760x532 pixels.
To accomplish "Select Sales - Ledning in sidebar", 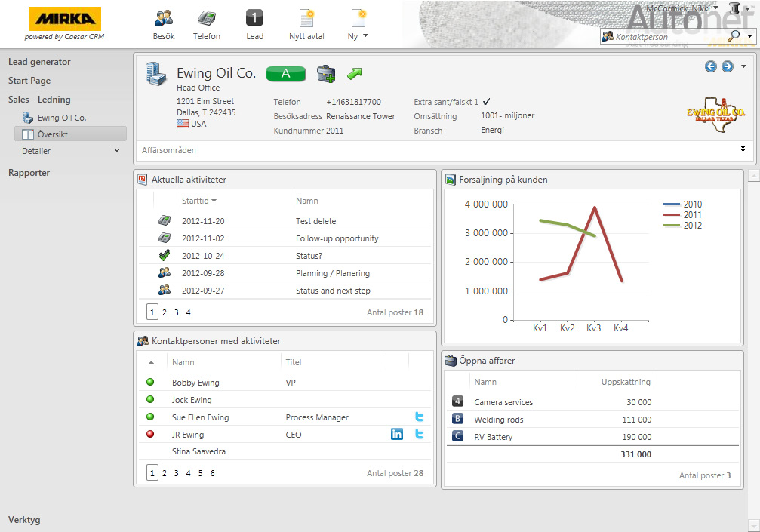I will (39, 100).
